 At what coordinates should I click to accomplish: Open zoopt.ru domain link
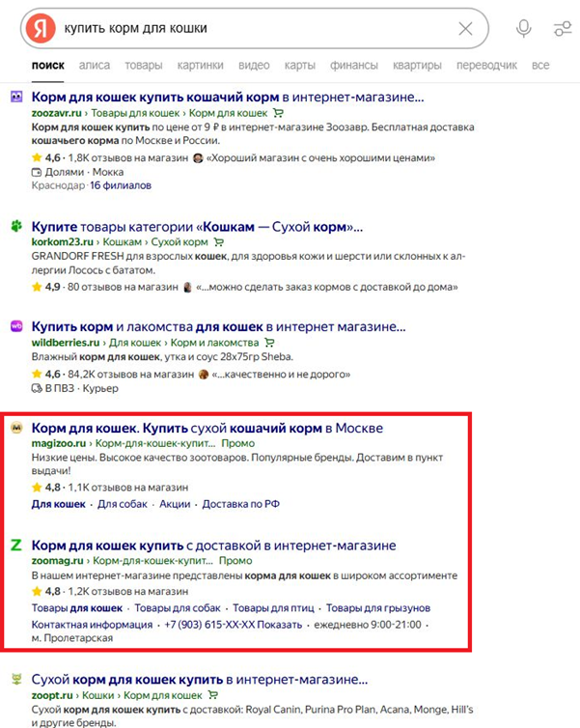coord(52,695)
